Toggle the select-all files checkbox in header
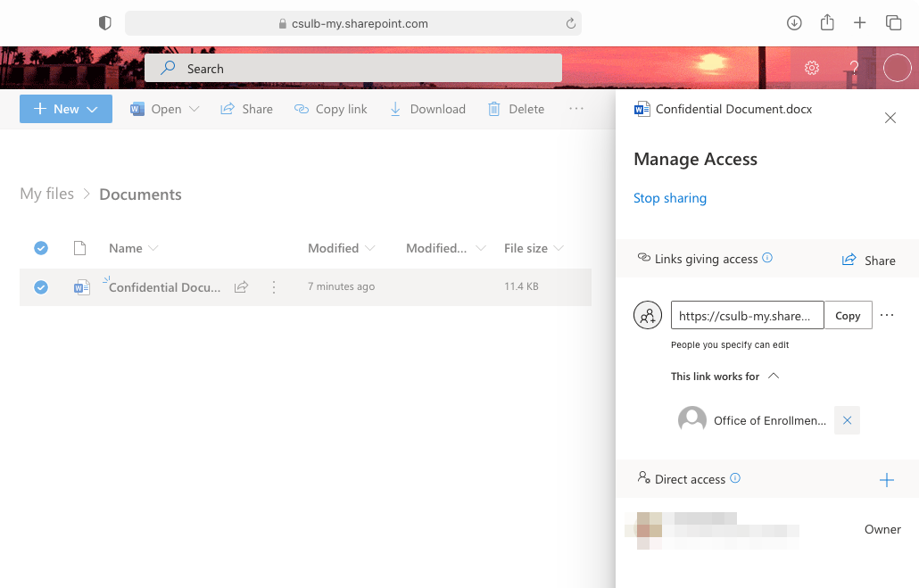Image resolution: width=919 pixels, height=588 pixels. tap(41, 248)
